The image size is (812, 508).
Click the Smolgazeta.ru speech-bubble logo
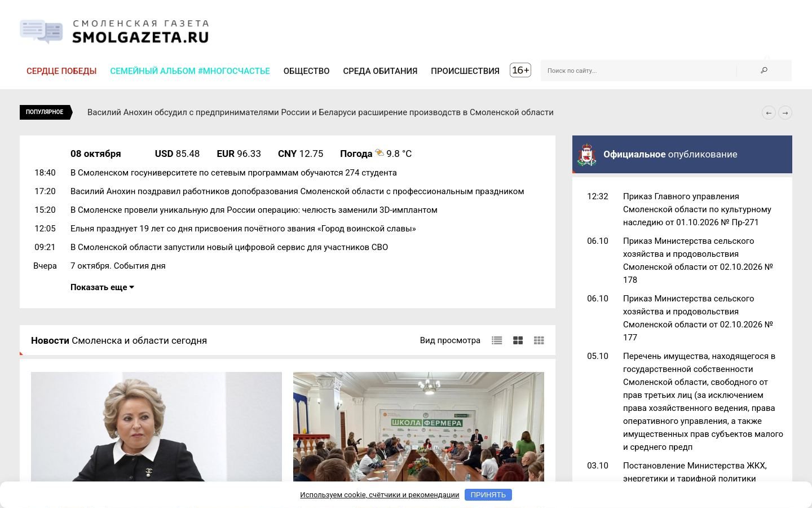click(x=114, y=32)
